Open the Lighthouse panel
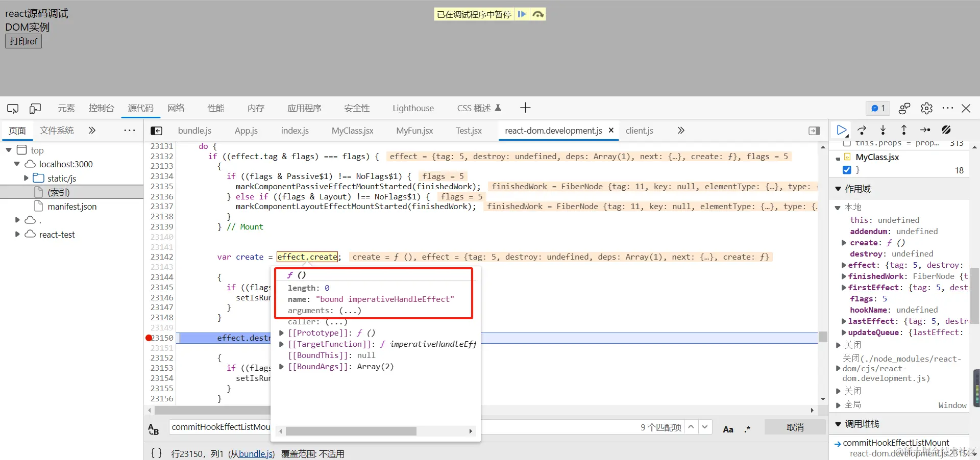Viewport: 980px width, 460px height. (413, 108)
